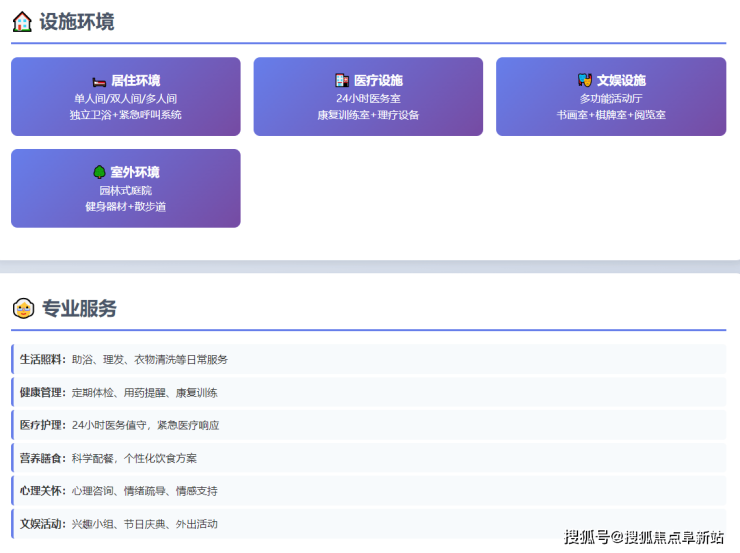Click the 专业服务 section heading
The height and width of the screenshot is (553, 740).
tap(79, 308)
